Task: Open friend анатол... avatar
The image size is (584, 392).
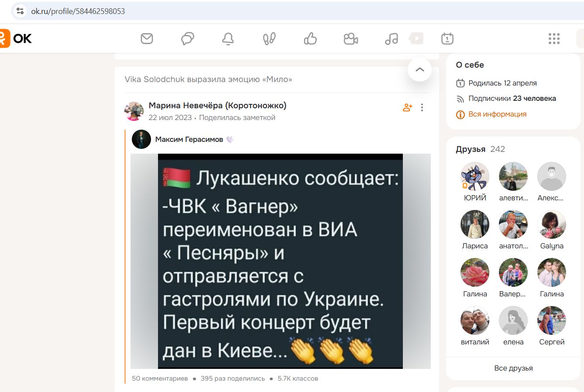Action: point(513,224)
